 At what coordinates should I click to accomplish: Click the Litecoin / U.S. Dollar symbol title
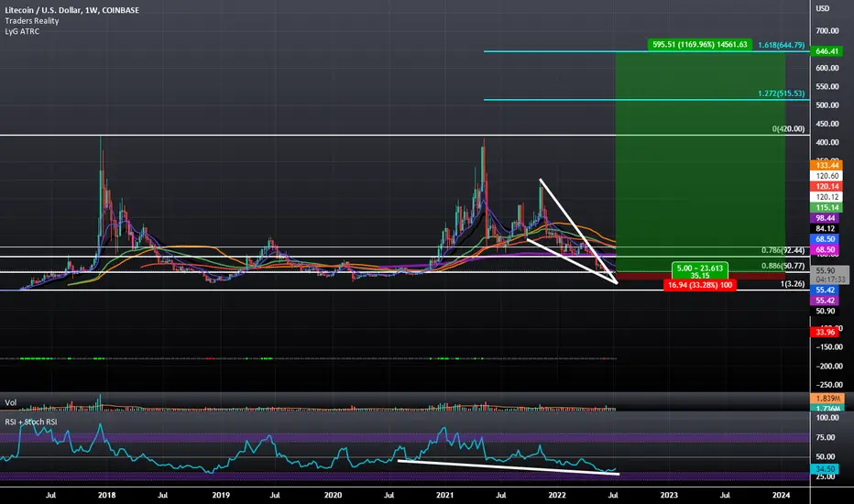[71, 10]
